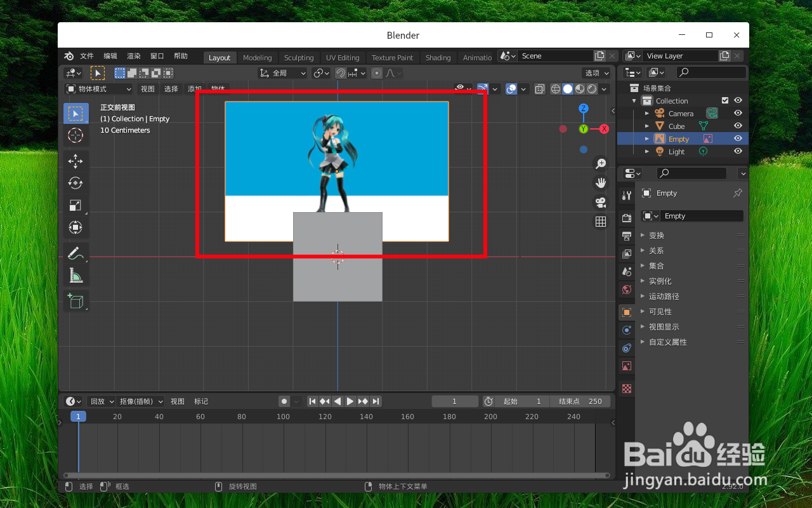Switch to the UV Editing workspace tab

pos(343,58)
